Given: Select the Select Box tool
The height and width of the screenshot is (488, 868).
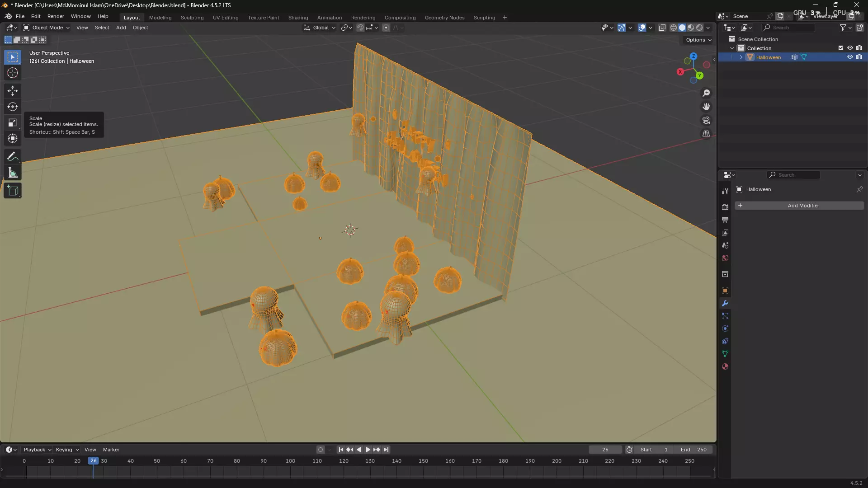Looking at the screenshot, I should click(12, 57).
